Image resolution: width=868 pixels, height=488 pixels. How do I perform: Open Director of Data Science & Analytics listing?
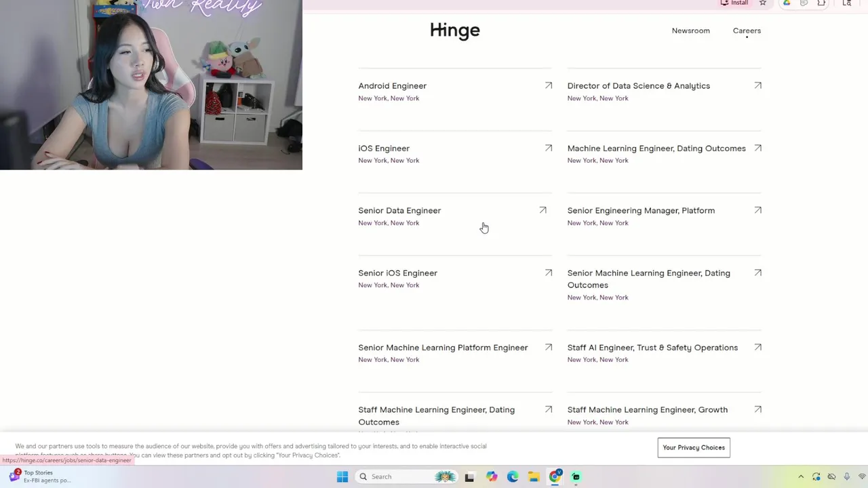coord(638,85)
